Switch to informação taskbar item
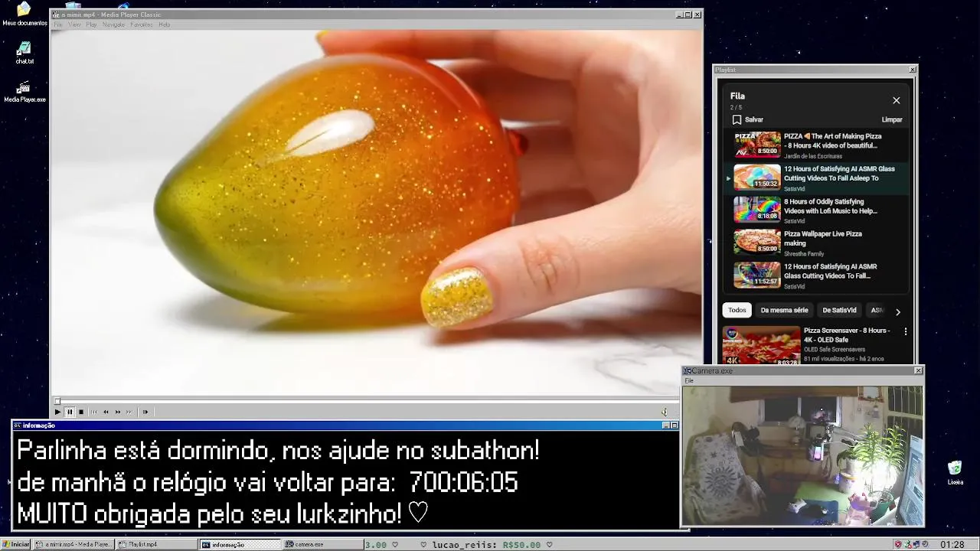The height and width of the screenshot is (551, 980). [x=240, y=545]
